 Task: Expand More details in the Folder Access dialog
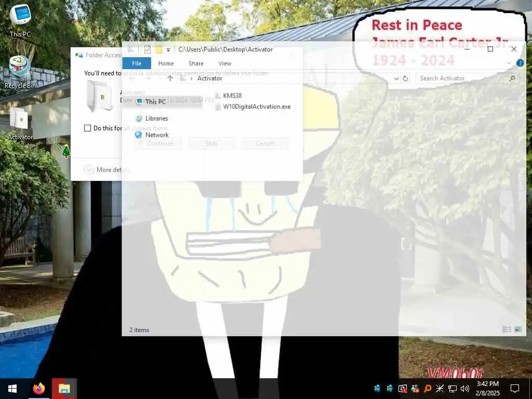coord(107,170)
